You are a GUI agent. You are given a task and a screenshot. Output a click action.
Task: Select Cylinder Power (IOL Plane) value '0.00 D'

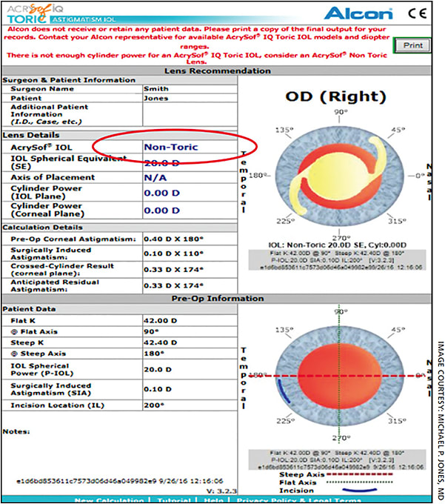coord(162,193)
